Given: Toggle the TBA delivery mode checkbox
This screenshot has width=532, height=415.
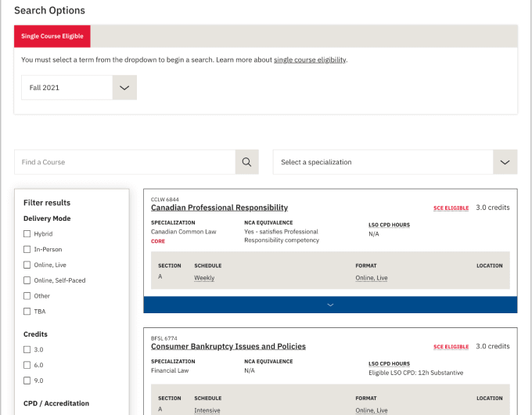Looking at the screenshot, I should 27,312.
